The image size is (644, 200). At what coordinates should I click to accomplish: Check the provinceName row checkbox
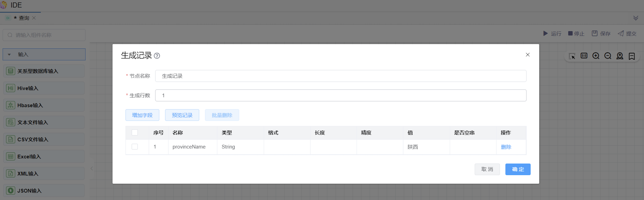[135, 147]
